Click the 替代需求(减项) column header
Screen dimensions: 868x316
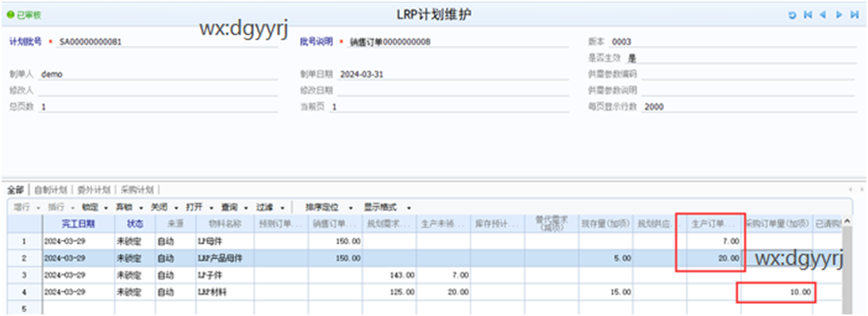[x=552, y=224]
